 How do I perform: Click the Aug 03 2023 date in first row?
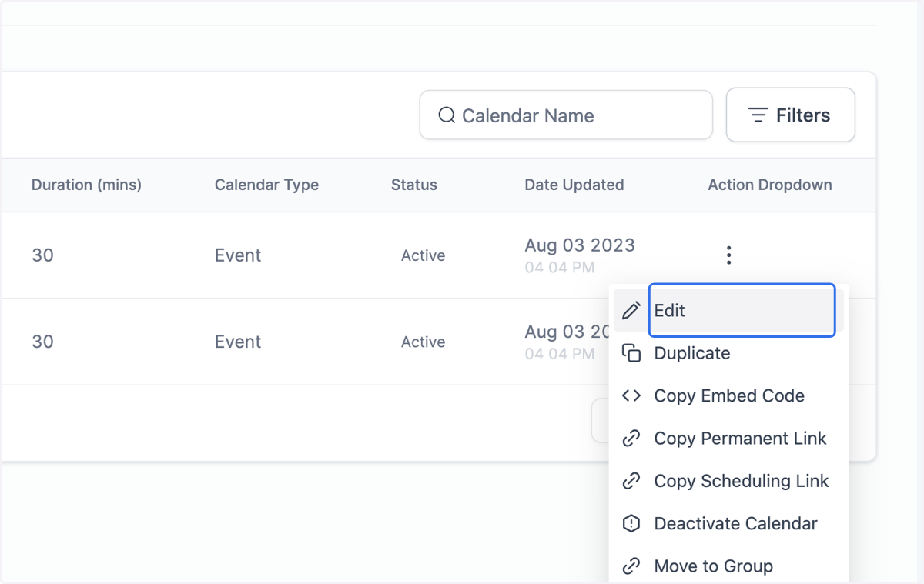580,245
